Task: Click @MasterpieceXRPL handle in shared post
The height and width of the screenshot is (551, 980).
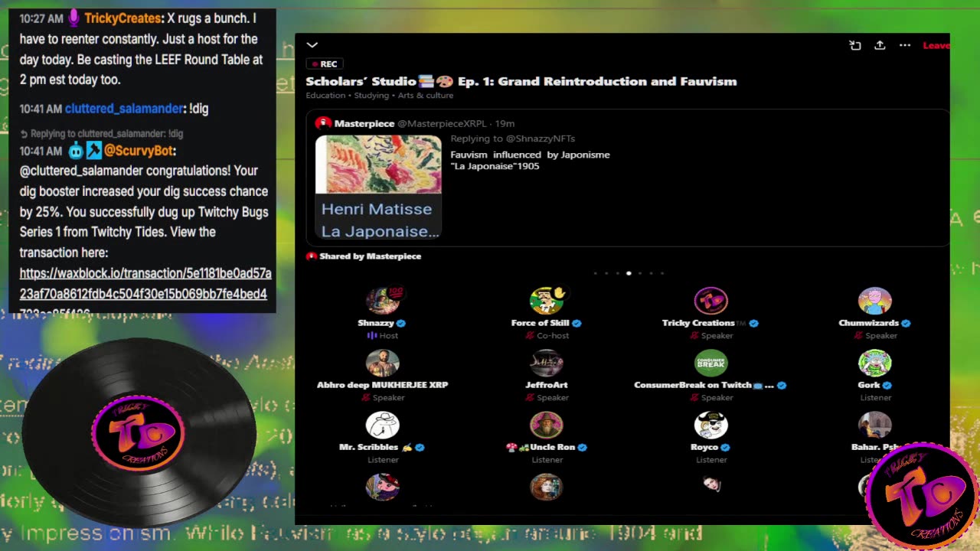Action: [442, 123]
